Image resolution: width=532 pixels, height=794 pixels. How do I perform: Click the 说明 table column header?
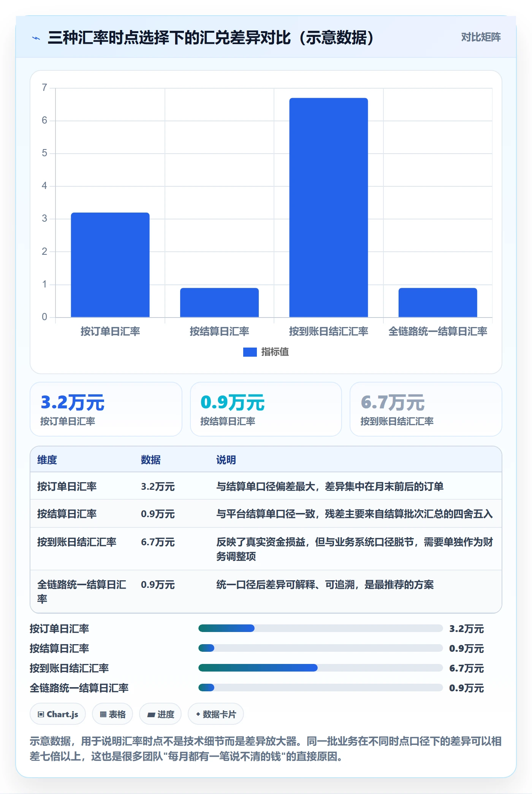pyautogui.click(x=226, y=460)
